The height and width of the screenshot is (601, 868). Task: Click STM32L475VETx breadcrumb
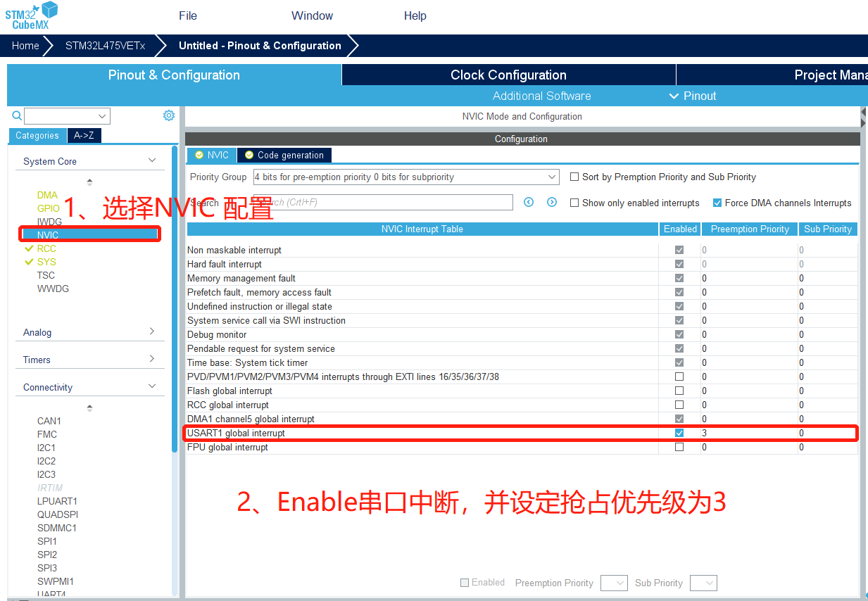click(x=105, y=46)
